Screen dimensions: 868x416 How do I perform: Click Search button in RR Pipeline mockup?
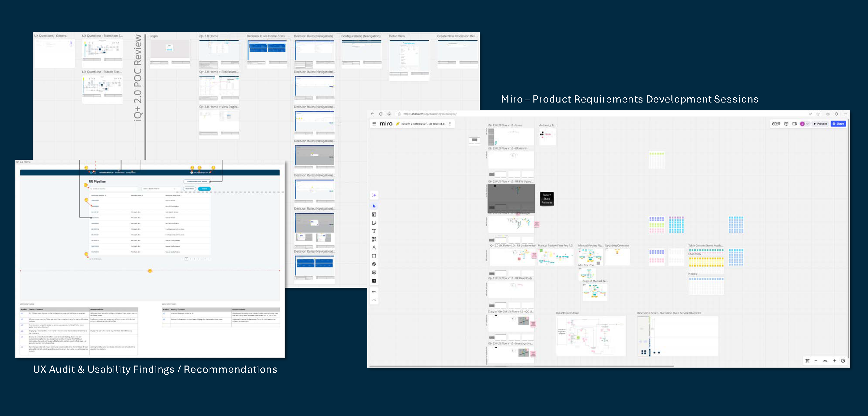point(204,189)
